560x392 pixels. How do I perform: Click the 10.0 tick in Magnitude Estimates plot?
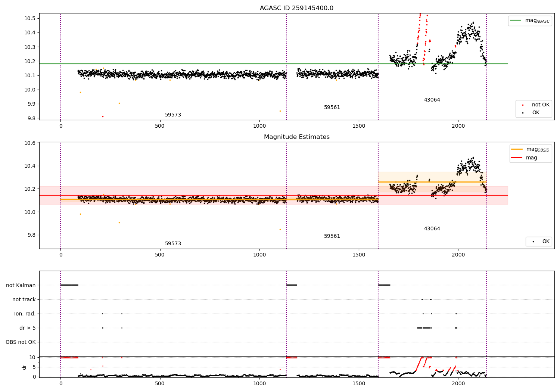(30, 212)
